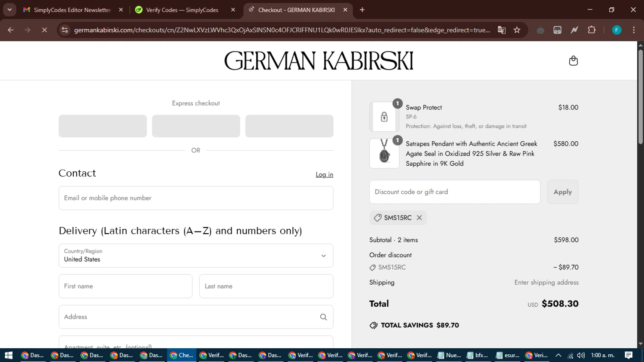Stop loading the page
Viewport: 644px width, 362px height.
(44, 30)
